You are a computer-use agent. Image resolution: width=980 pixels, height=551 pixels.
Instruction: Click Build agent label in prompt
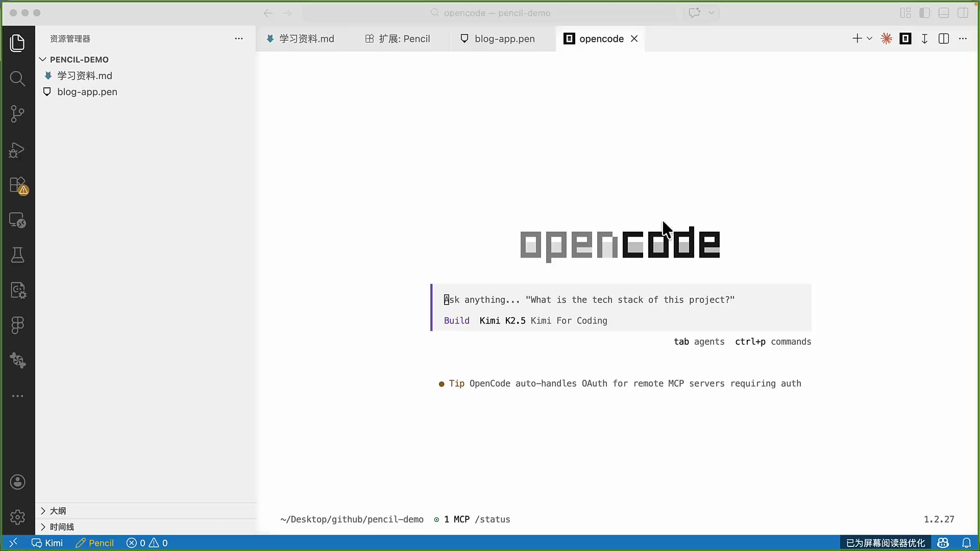[456, 321]
